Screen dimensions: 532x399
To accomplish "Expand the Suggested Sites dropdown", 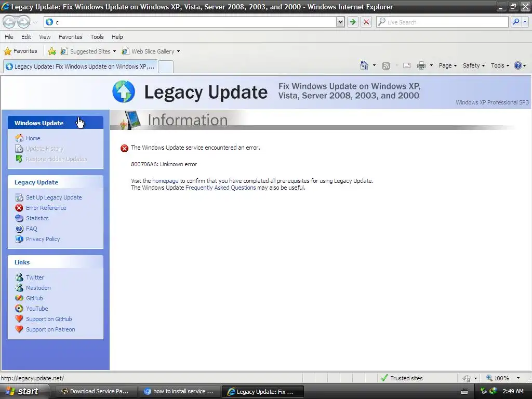I will pos(114,51).
